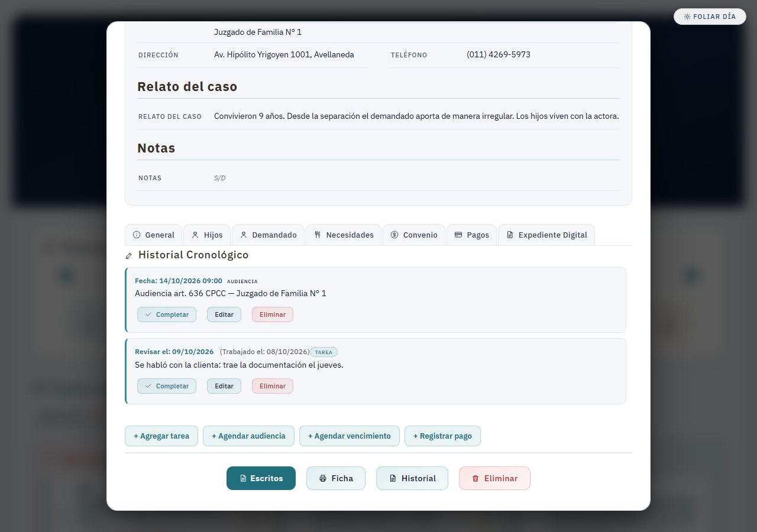The image size is (757, 532).
Task: Open the General tab
Action: tap(154, 235)
